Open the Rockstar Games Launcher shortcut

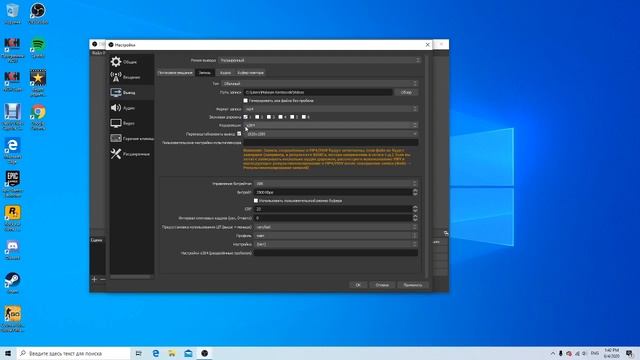13,218
